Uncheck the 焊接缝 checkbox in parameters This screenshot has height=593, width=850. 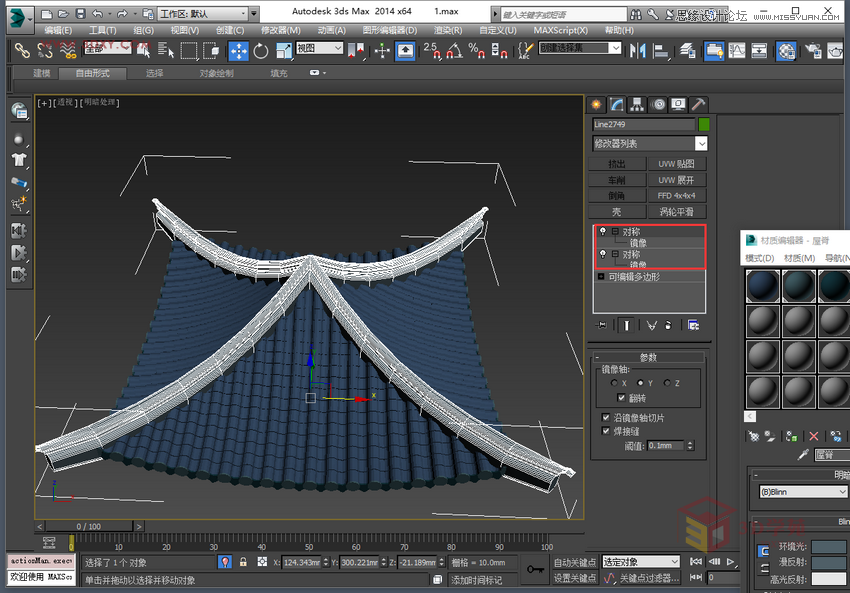(605, 429)
